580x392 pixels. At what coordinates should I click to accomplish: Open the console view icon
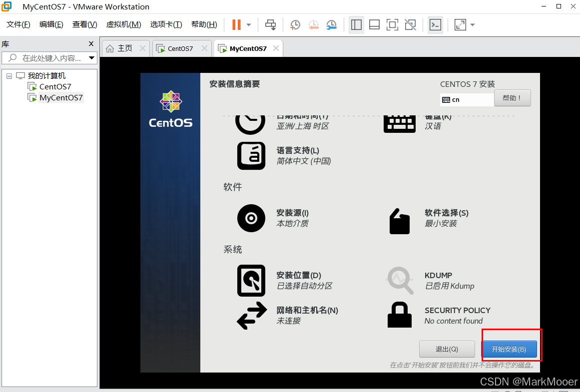pyautogui.click(x=435, y=25)
